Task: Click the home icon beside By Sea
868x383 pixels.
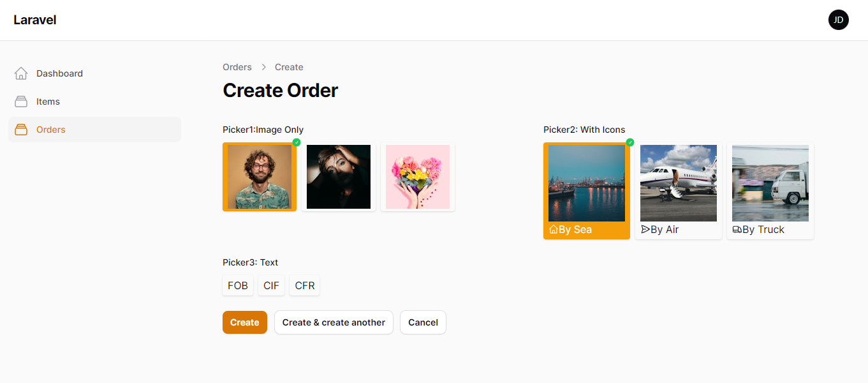Action: click(553, 230)
